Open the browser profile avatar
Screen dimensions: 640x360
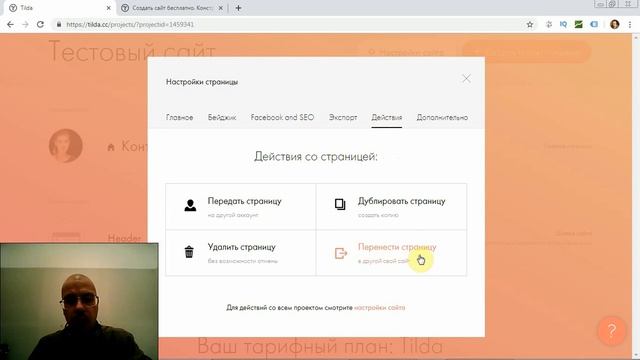[x=615, y=24]
